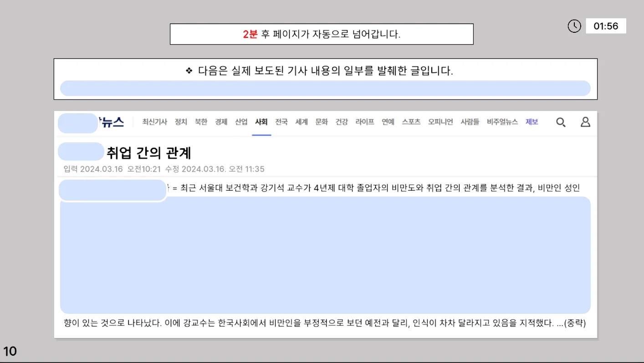Viewport: 644px width, 363px height.
Task: Click the clock icon beside the timer
Action: coord(574,26)
